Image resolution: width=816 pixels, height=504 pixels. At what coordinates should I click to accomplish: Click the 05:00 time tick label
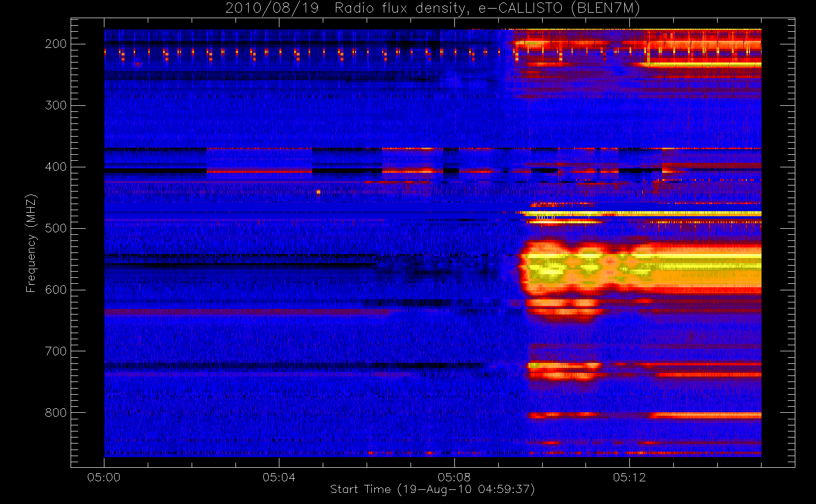pos(104,477)
